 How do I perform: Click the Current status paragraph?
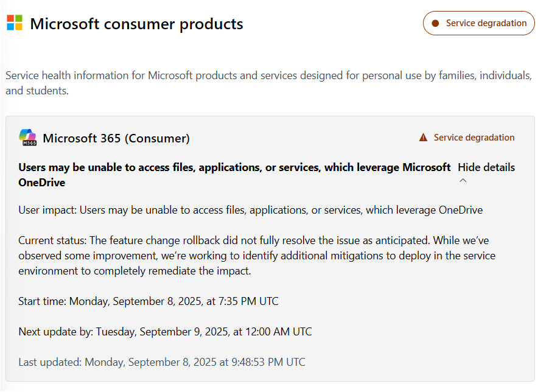click(257, 256)
